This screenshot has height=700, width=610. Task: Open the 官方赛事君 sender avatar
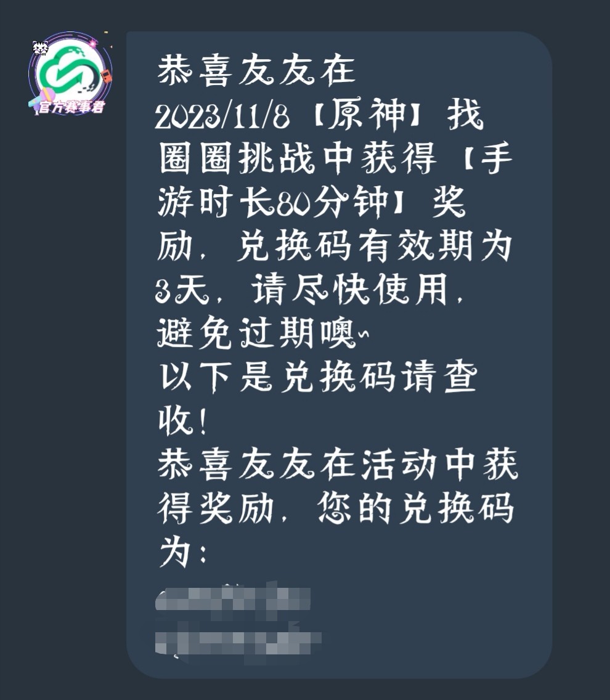point(70,73)
